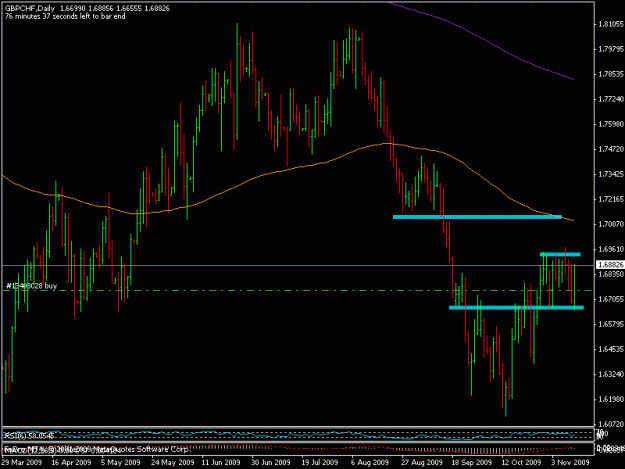Click the 27 Aug 2009 date label
This screenshot has height=469, width=625.
422,462
